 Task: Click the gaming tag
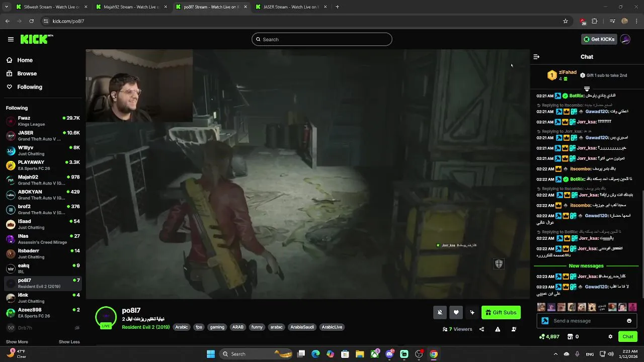[217, 327]
